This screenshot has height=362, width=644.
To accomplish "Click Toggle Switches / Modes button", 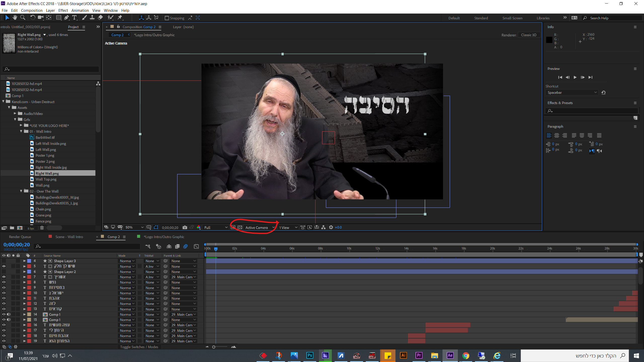I will click(x=139, y=347).
